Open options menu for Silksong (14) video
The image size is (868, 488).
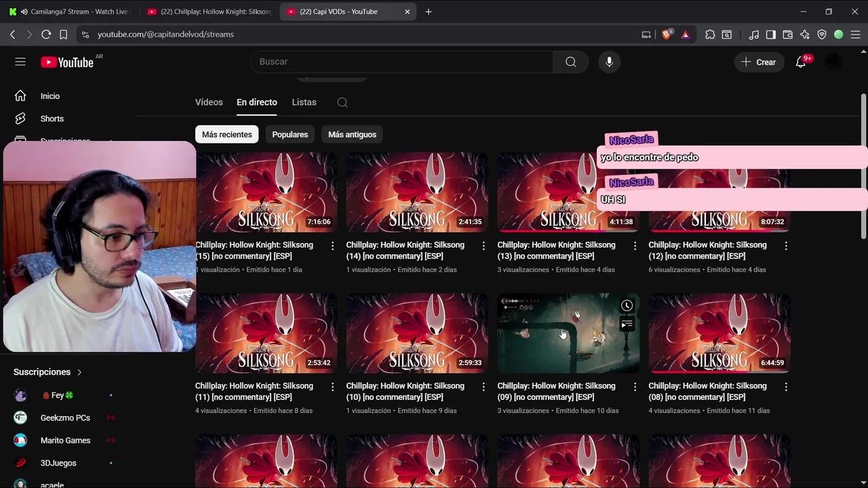[x=484, y=245]
